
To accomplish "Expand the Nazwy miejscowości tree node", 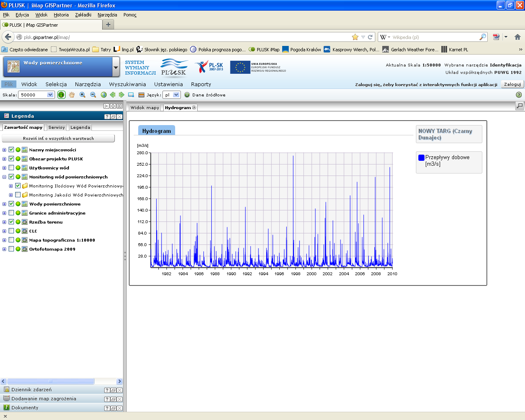I will click(4, 150).
